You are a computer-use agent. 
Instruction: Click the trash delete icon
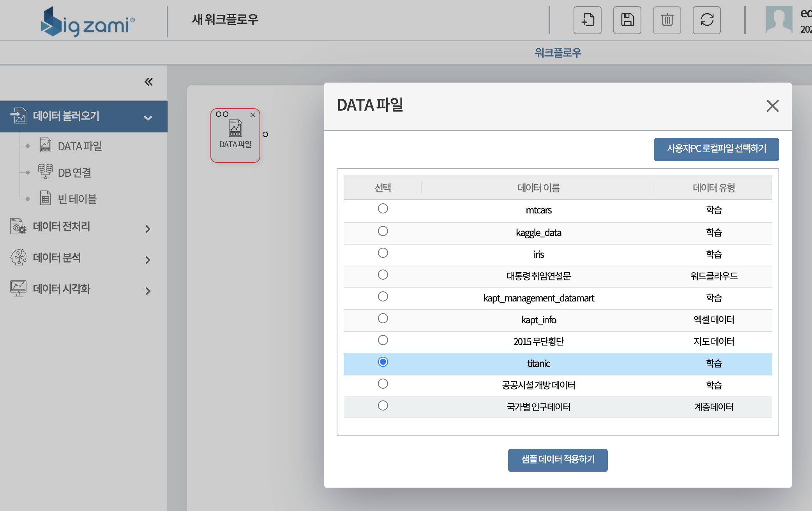coord(667,20)
